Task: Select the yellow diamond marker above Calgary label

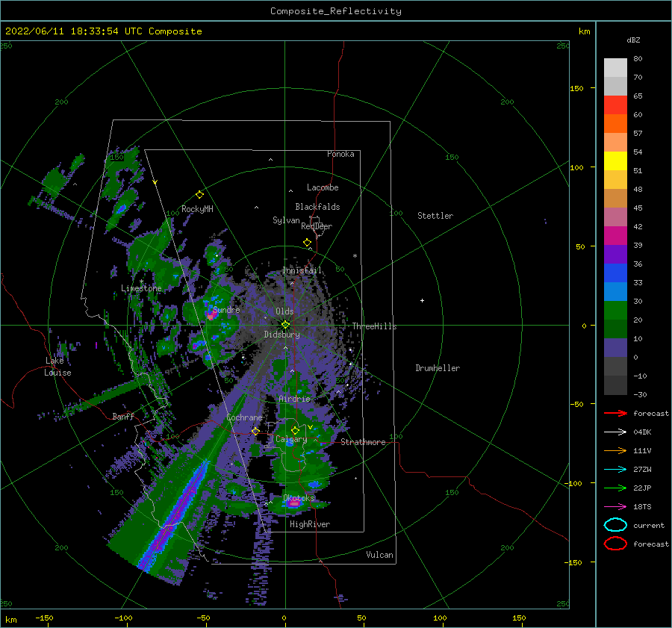Action: (295, 430)
